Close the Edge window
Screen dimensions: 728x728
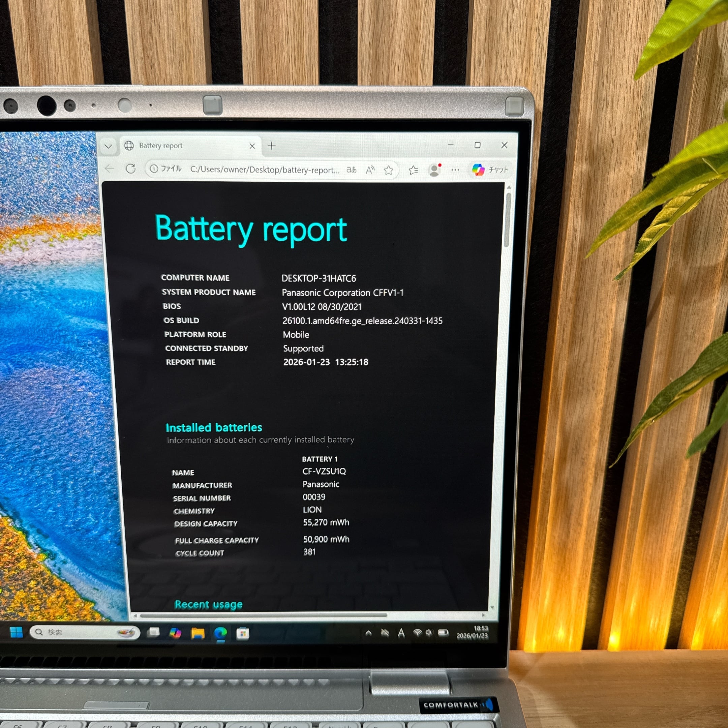[x=504, y=145]
